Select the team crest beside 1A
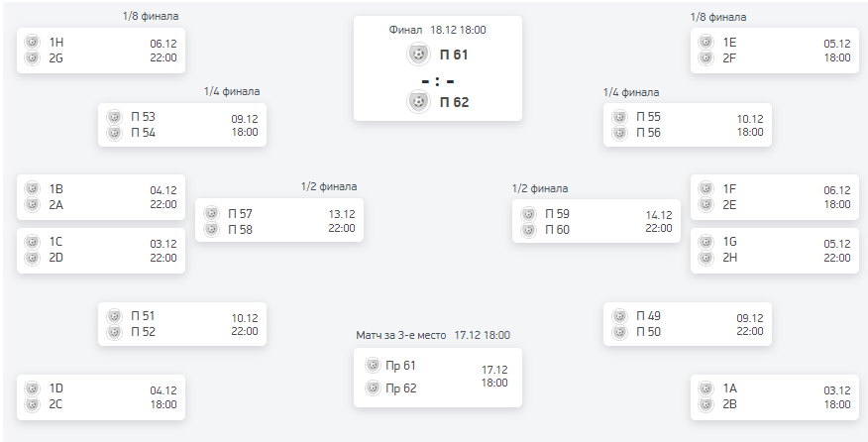 (705, 388)
